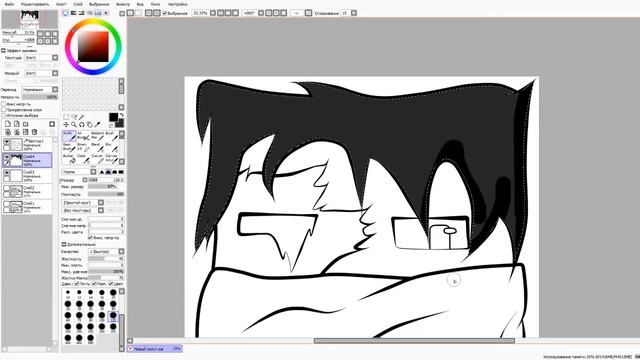Open the Текстура dropdown
Image resolution: width=640 pixels, height=360 pixels.
[x=41, y=58]
